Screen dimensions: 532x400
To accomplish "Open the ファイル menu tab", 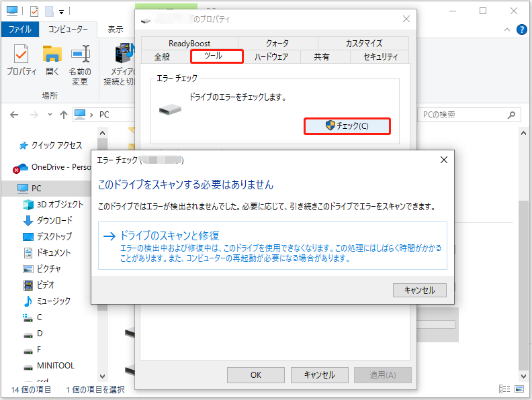I will pos(20,30).
